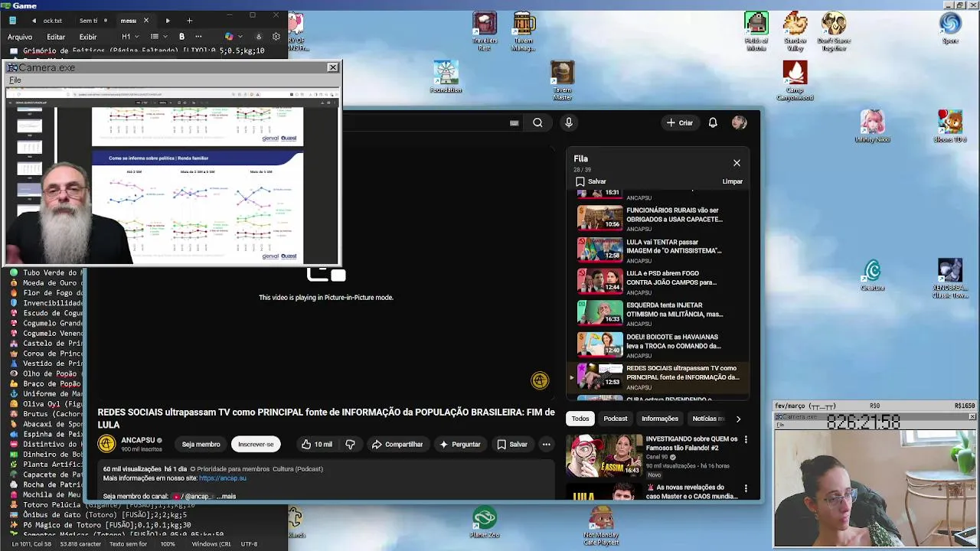Open Planet Zoo desktop shortcut
The height and width of the screenshot is (551, 980).
pos(484,523)
